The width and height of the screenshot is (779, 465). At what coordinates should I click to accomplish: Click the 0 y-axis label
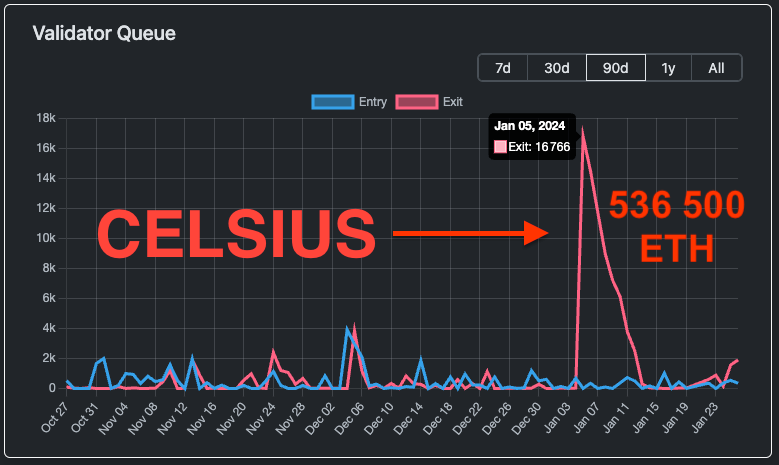pyautogui.click(x=52, y=388)
